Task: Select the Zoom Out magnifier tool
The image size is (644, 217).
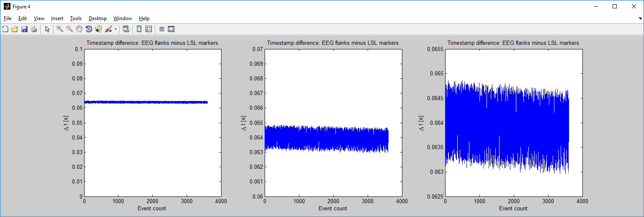Action: pos(70,29)
